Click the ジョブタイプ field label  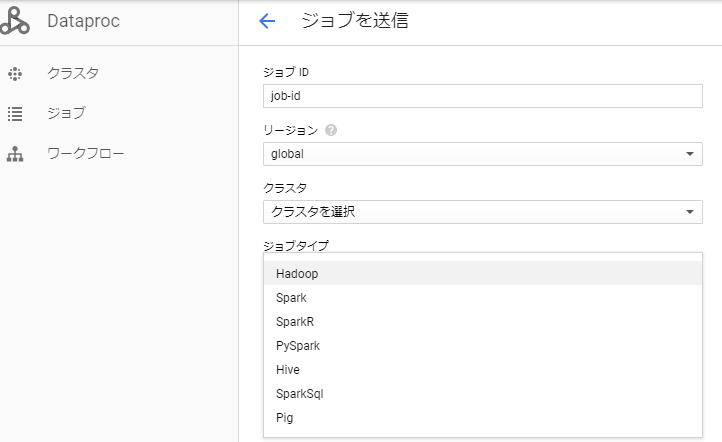[296, 245]
